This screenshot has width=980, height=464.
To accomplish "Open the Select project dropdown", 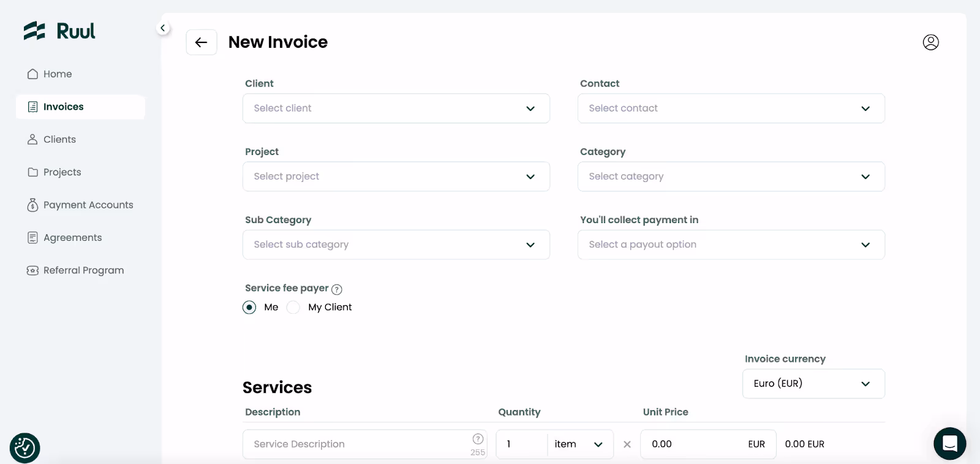I will click(x=396, y=177).
